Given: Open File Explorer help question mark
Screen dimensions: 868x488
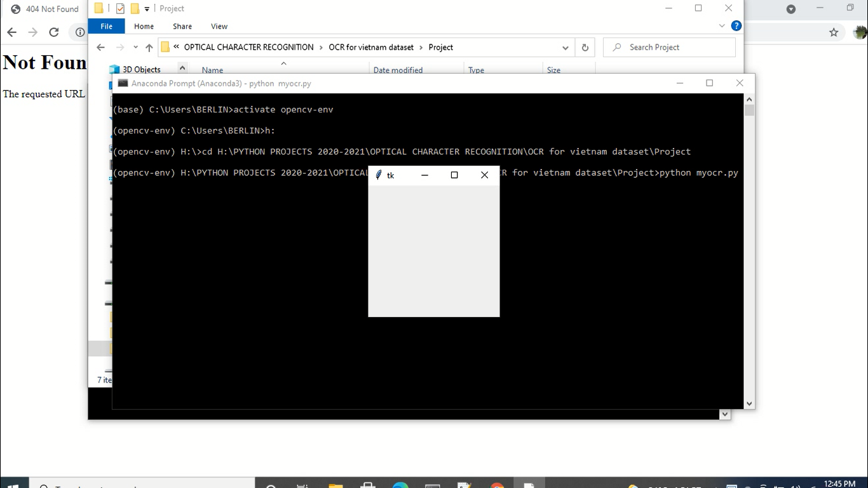Looking at the screenshot, I should point(736,26).
